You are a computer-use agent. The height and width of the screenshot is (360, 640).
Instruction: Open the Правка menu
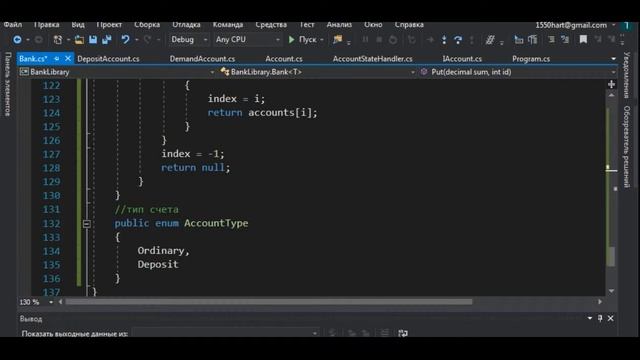[x=47, y=25]
